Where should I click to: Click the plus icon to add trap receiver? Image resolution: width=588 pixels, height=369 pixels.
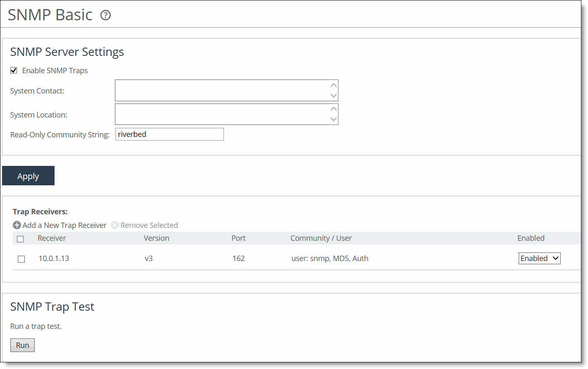click(x=17, y=225)
